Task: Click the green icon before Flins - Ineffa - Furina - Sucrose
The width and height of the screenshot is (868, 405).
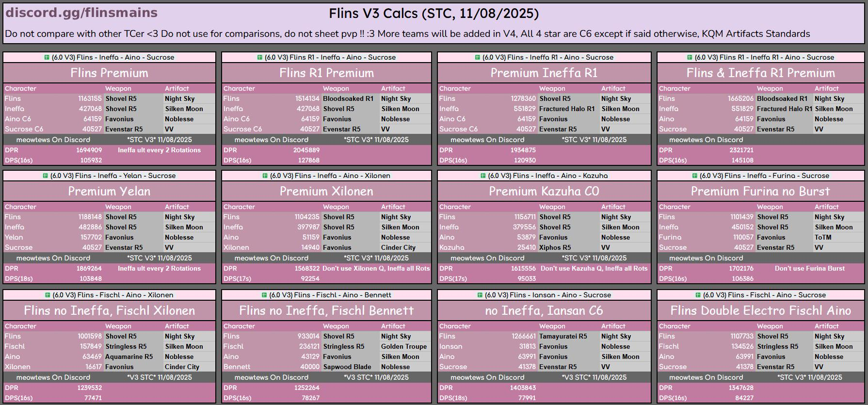Action: click(695, 176)
